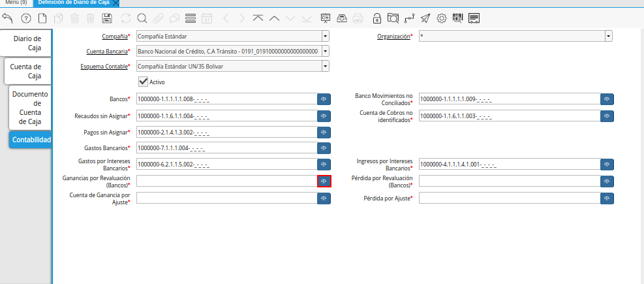The image size is (644, 284).
Task: Open account selector for Recaudos sin Asignar
Action: [324, 116]
